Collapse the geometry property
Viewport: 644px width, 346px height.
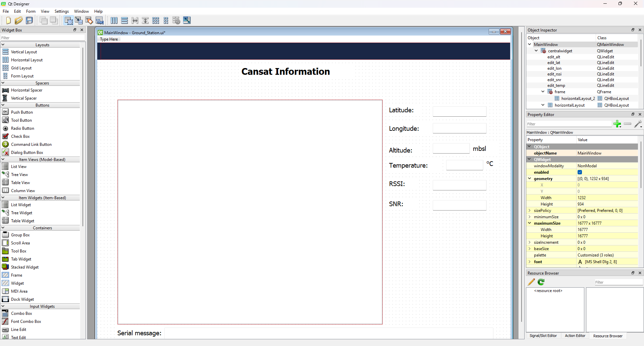coord(530,179)
